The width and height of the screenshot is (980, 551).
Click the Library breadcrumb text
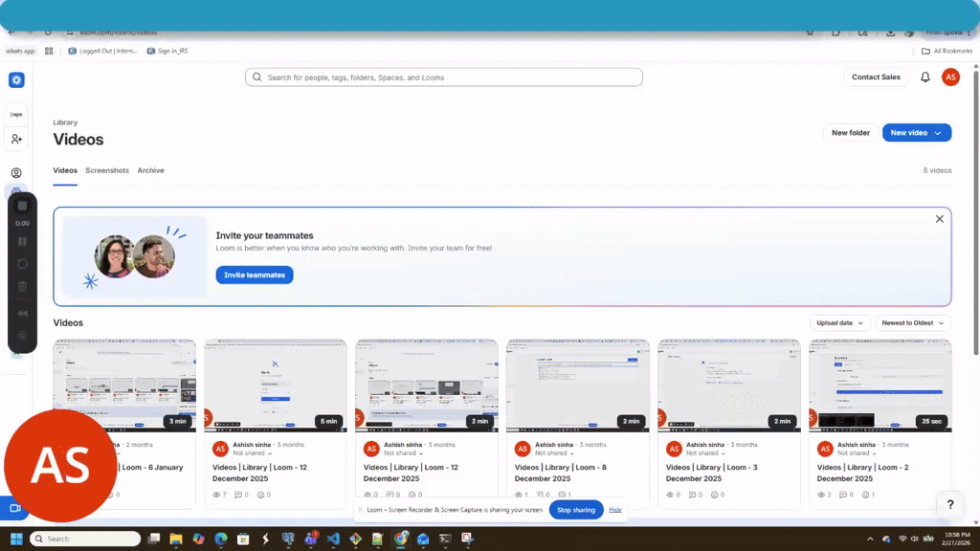65,122
